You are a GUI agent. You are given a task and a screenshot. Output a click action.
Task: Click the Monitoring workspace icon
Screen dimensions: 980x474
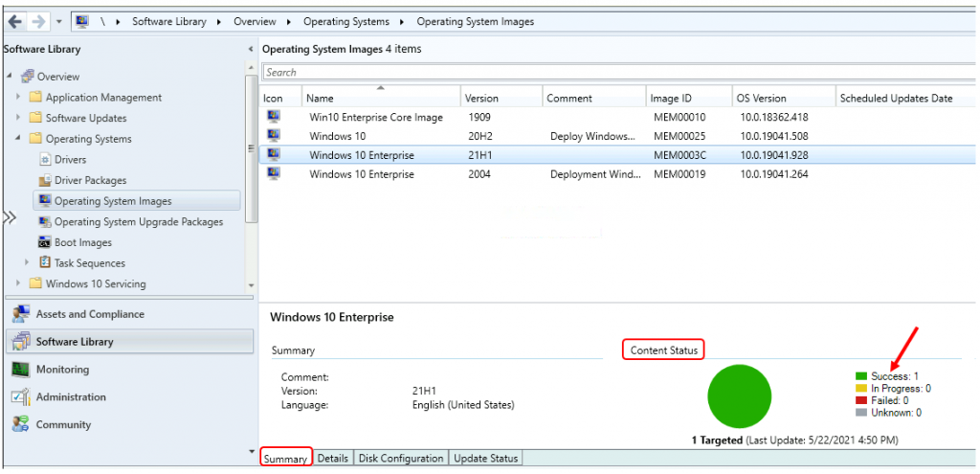21,369
